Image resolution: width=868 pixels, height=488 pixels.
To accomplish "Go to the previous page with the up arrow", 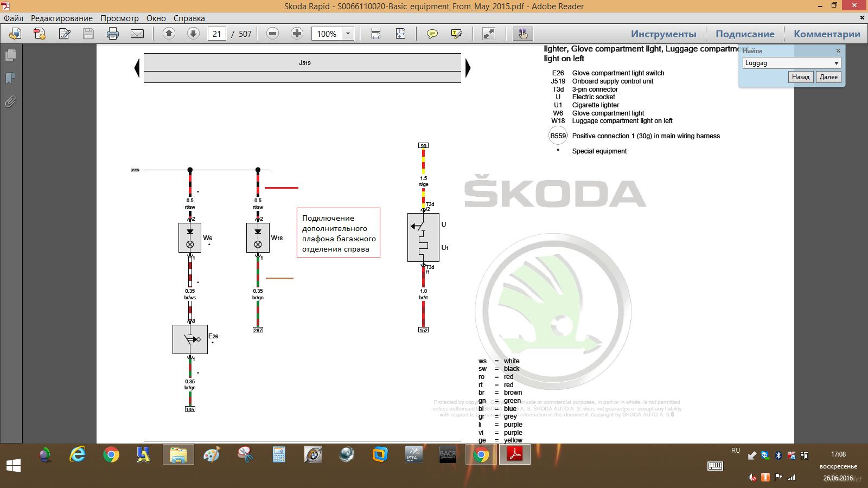I will [169, 34].
